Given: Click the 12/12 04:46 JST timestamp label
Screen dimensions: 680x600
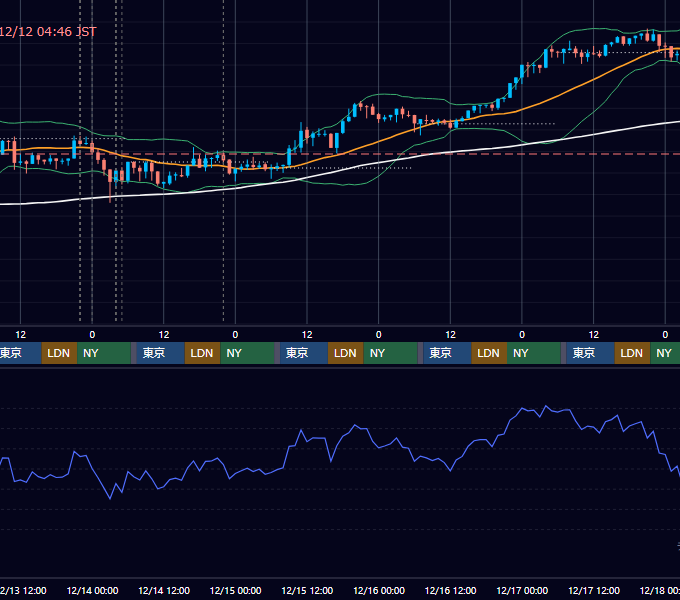Looking at the screenshot, I should click(x=48, y=32).
